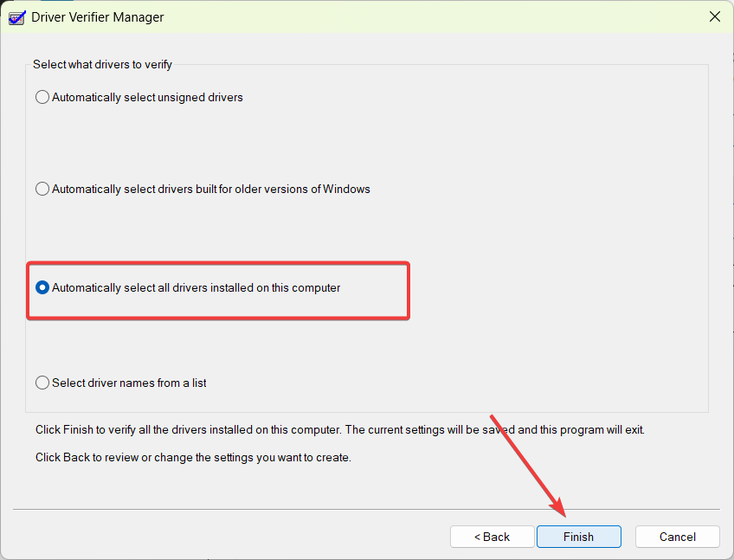Click the Driver Verifier Manager title icon
Viewport: 734px width, 560px height.
click(16, 18)
